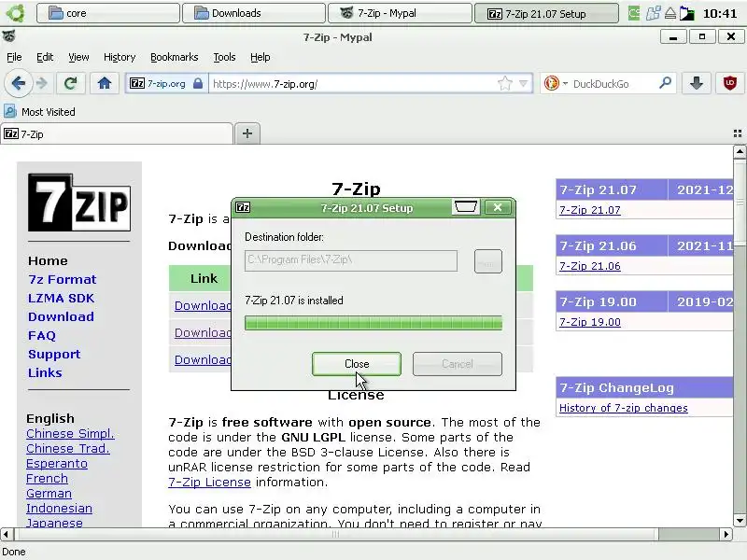Click the eject tray icon
The height and width of the screenshot is (560, 747).
[670, 13]
